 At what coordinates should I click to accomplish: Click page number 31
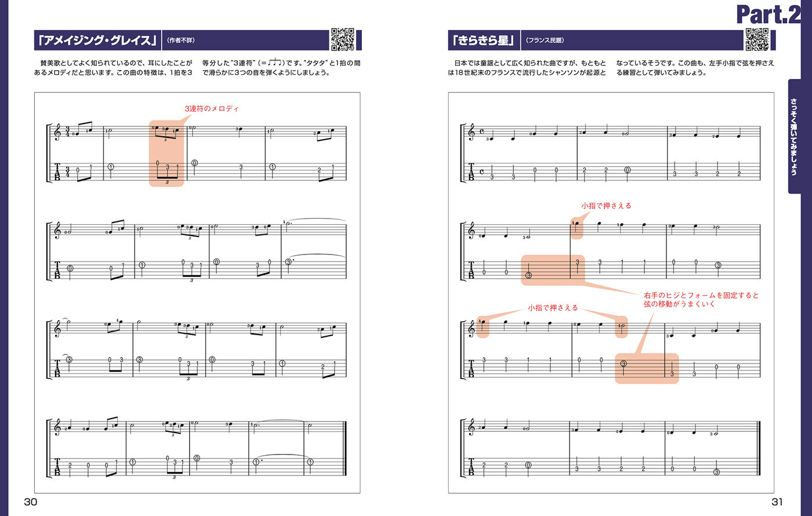pyautogui.click(x=778, y=502)
